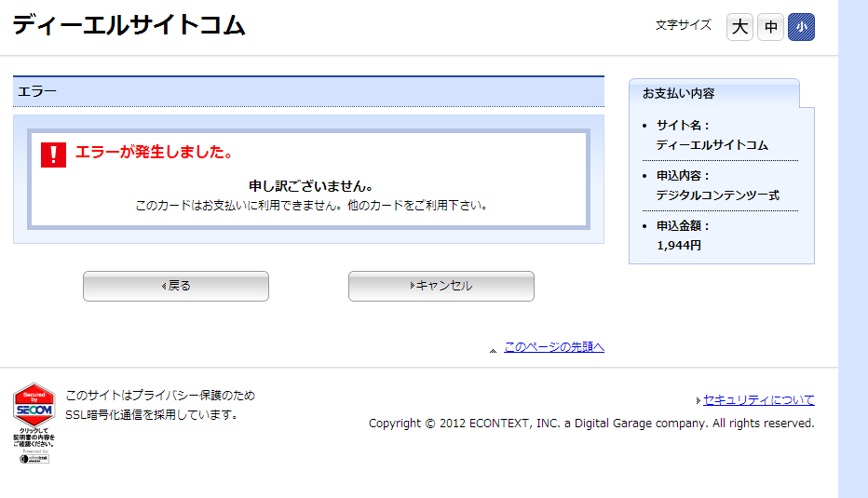The width and height of the screenshot is (868, 498).
Task: Click the red exclamation error icon
Action: (53, 155)
